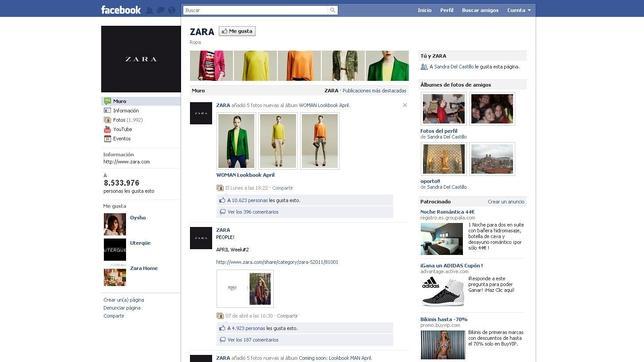
Task: Select ZARA wall filter
Action: point(331,91)
